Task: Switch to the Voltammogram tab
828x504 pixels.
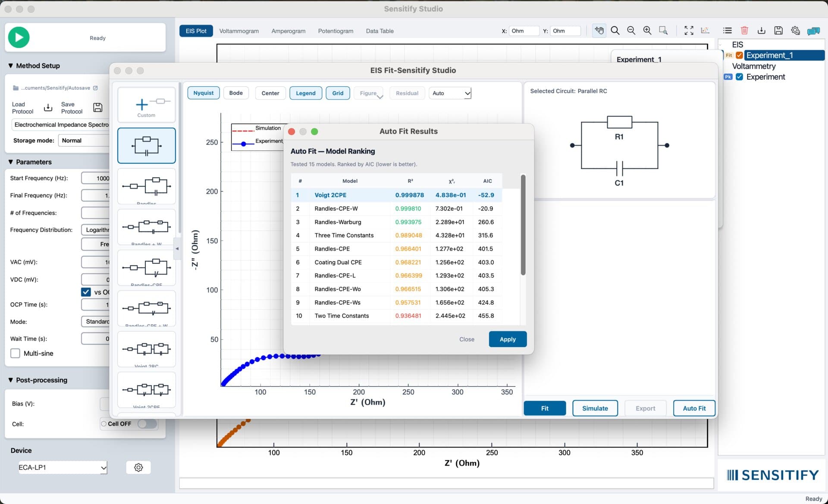Action: tap(239, 31)
